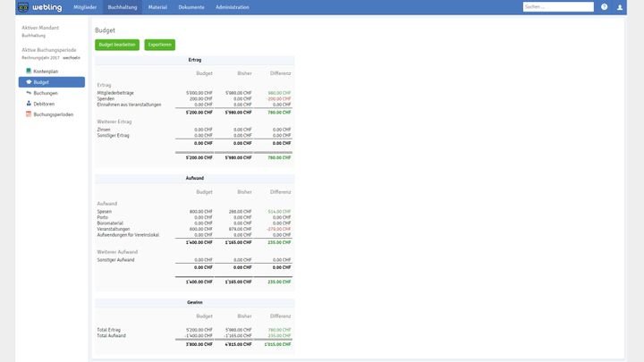Click the wechseln link for booking period

tap(72, 57)
